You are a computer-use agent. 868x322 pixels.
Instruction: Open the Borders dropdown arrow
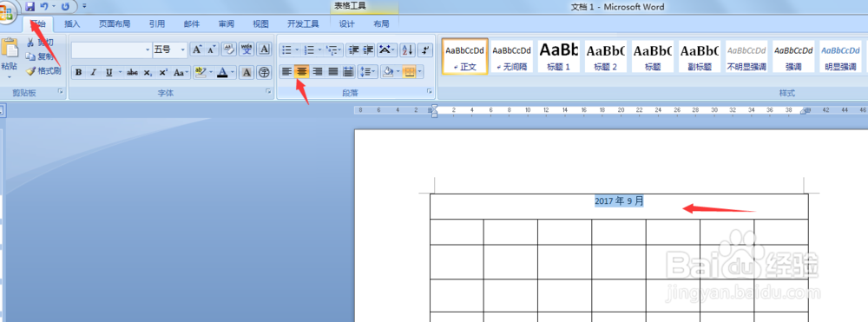[420, 71]
